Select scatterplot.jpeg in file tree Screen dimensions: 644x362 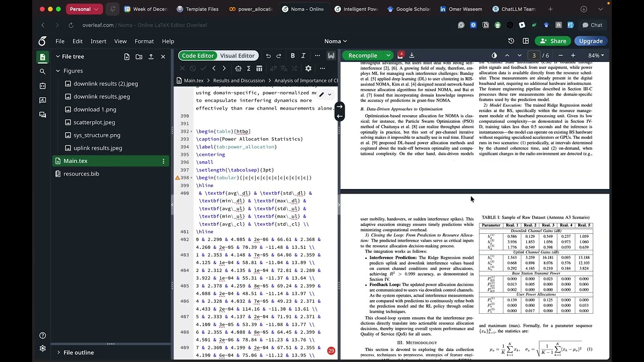point(94,122)
